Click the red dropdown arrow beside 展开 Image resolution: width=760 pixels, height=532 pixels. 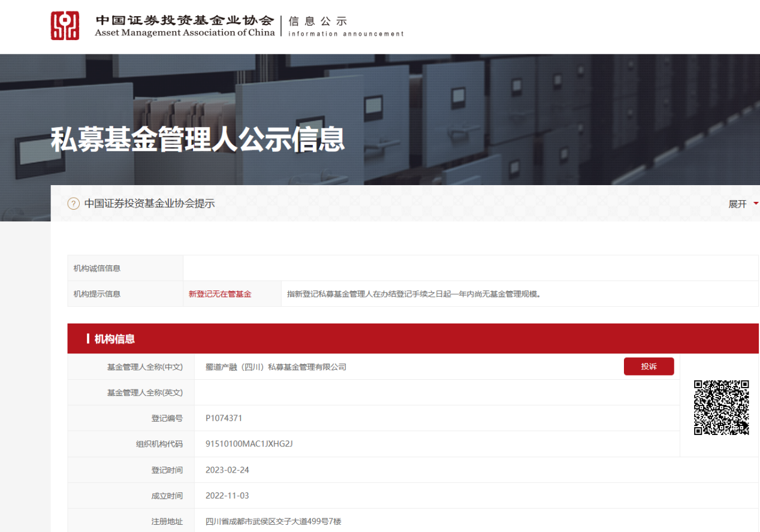[756, 204]
